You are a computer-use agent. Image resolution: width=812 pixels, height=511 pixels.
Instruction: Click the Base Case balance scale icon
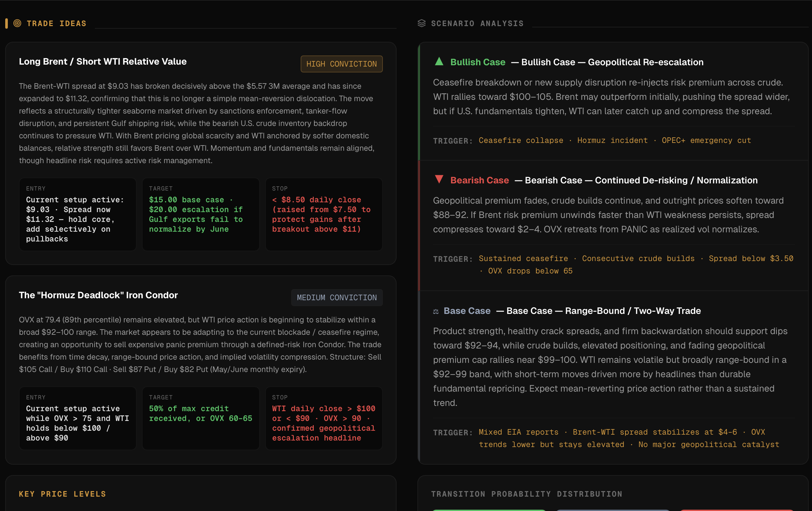pos(436,311)
